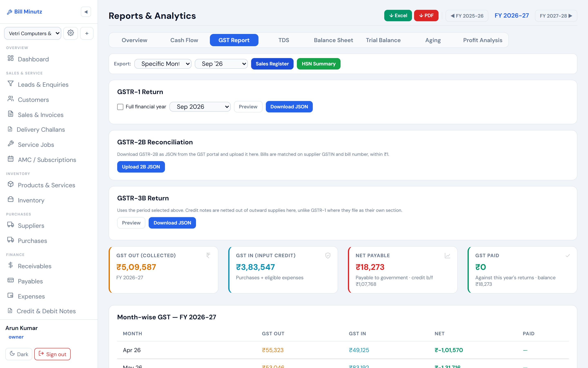This screenshot has height=368, width=588.
Task: Click the Apr 26 month row
Action: pos(343,350)
